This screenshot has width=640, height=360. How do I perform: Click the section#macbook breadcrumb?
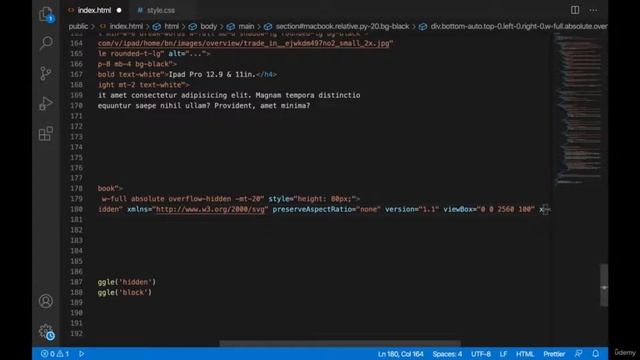(342, 26)
